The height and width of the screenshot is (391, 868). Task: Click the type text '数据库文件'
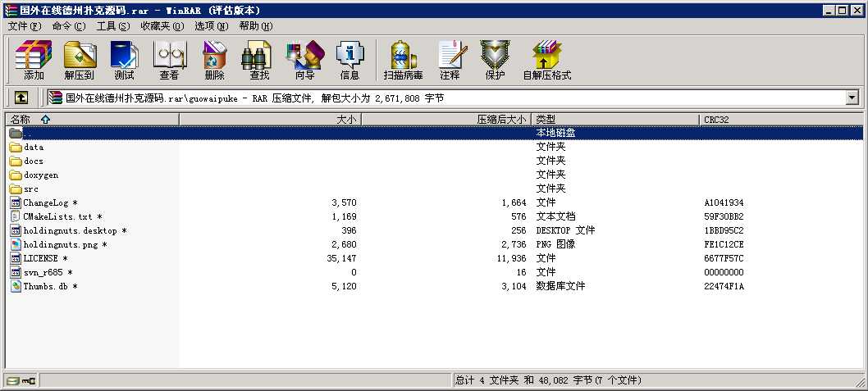click(560, 286)
